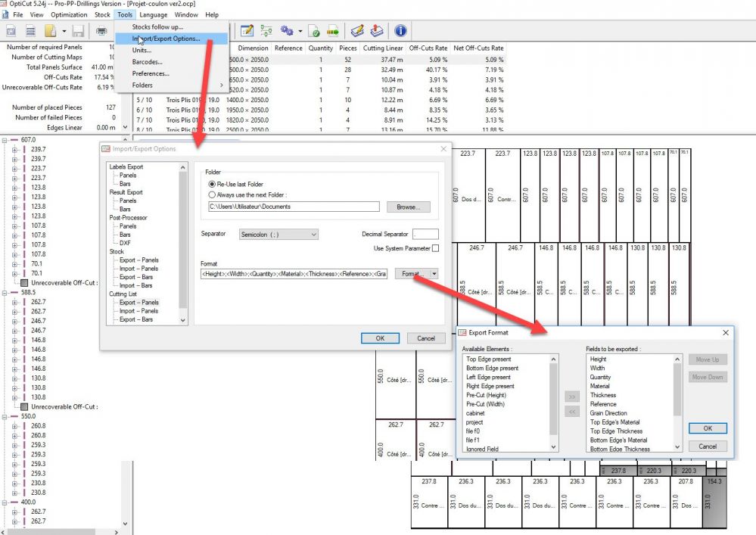
Task: Click the Browse button for the folder
Action: pyautogui.click(x=409, y=207)
